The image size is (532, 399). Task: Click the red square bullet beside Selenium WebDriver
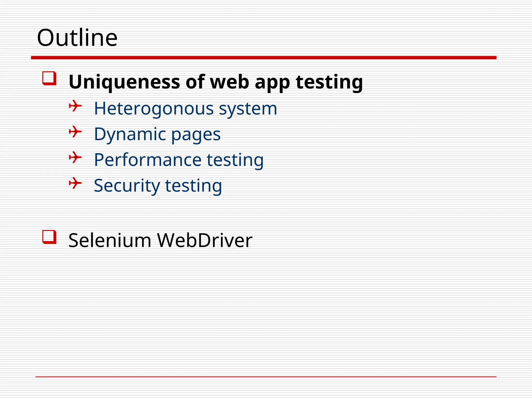pyautogui.click(x=49, y=237)
